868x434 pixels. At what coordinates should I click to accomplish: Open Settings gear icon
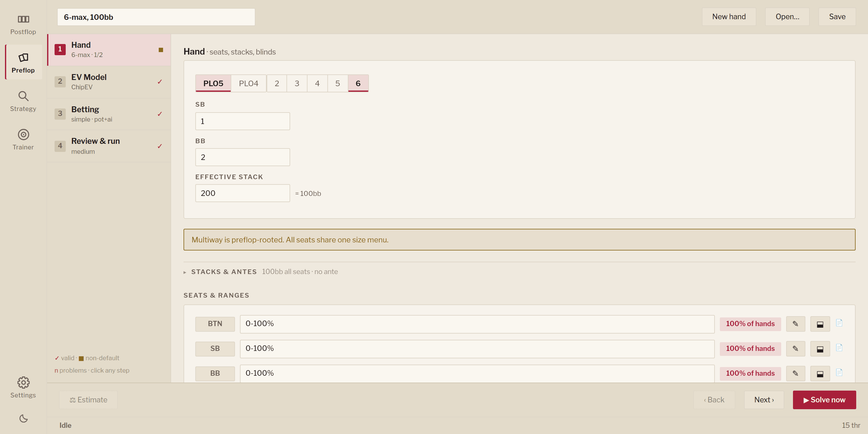coord(23,383)
